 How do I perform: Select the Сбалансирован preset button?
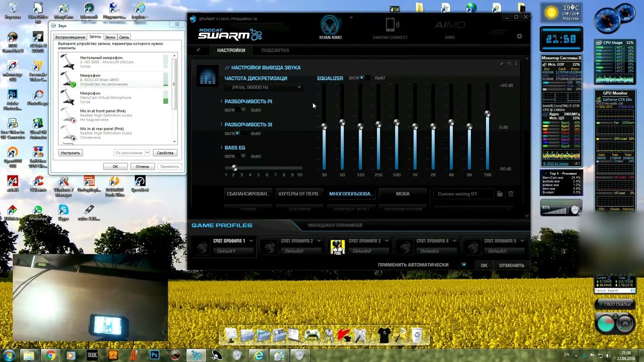[x=248, y=194]
